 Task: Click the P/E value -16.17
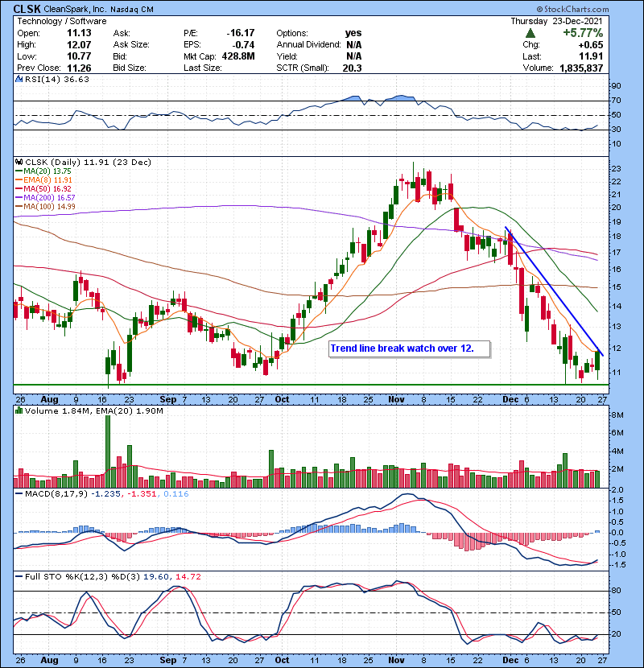point(241,33)
